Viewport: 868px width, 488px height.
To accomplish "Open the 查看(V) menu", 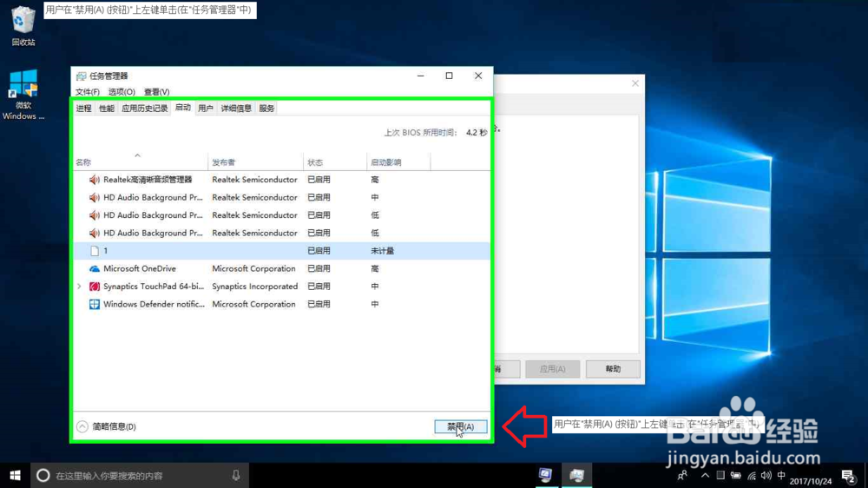I will tap(156, 92).
